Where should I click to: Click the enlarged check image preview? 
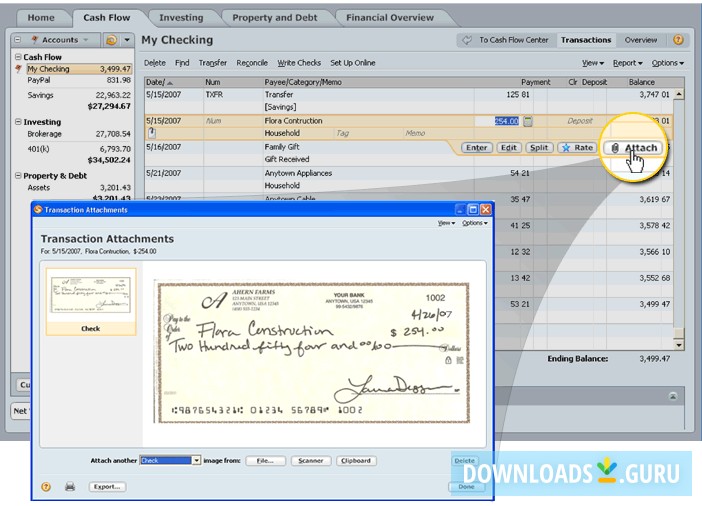(x=312, y=353)
